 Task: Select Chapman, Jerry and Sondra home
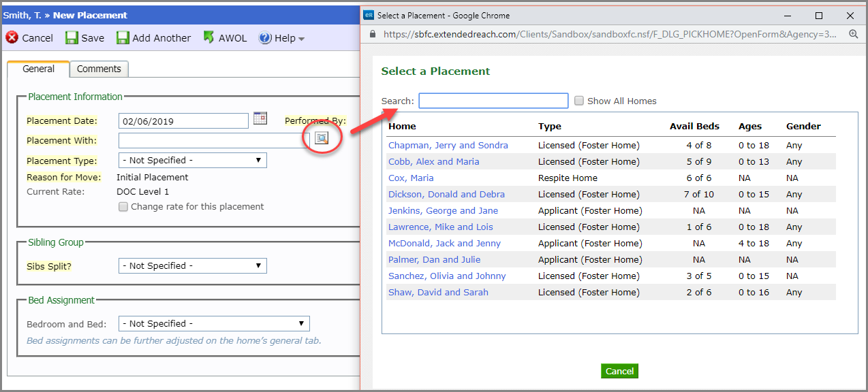pos(448,145)
